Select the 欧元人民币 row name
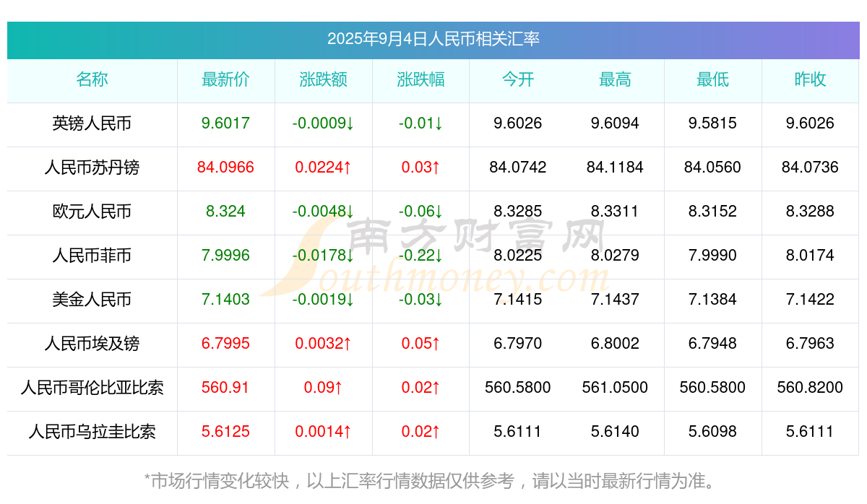Image resolution: width=867 pixels, height=504 pixels. (x=92, y=212)
